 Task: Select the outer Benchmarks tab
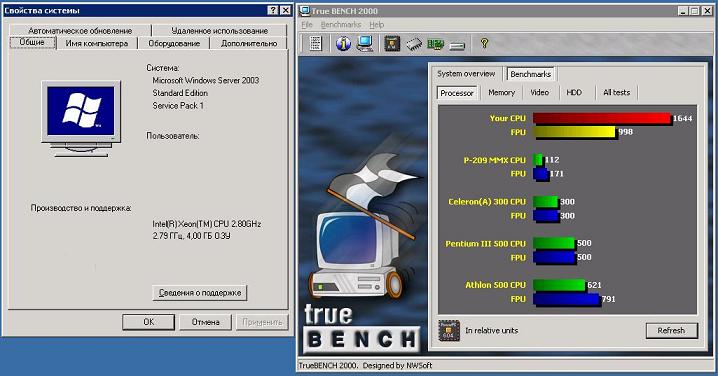pos(530,74)
